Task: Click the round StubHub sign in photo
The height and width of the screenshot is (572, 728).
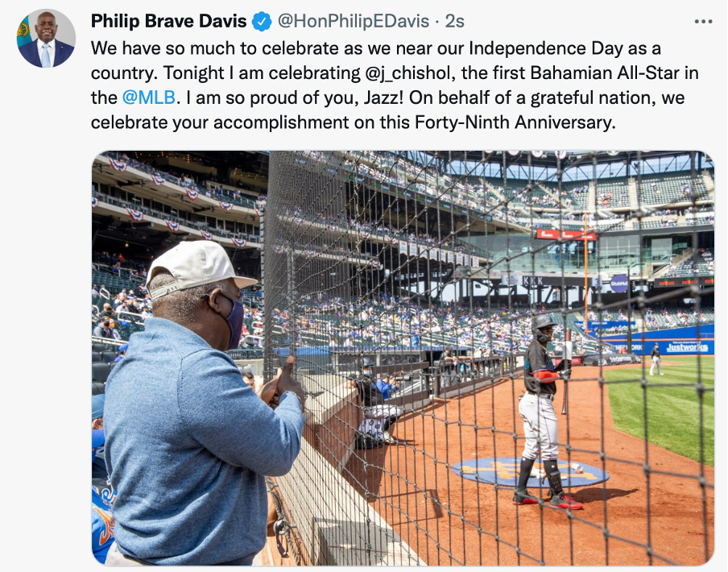Action: tap(618, 284)
